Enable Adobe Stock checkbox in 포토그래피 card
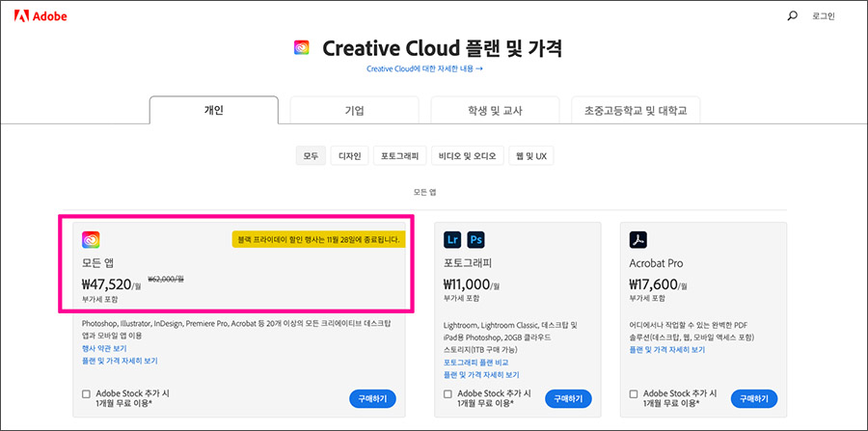Viewport: 868px width, 431px height. [x=448, y=394]
